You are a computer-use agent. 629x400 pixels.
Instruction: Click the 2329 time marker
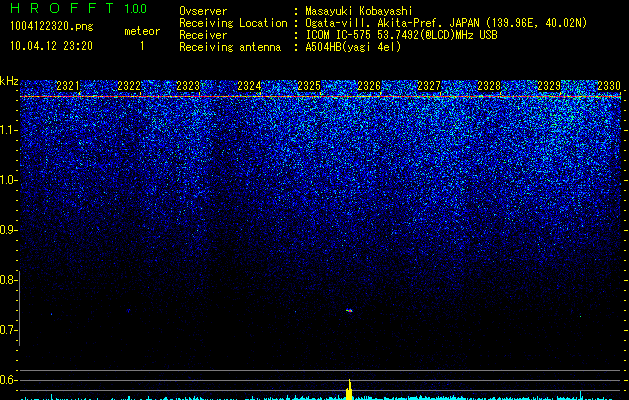[x=549, y=85]
